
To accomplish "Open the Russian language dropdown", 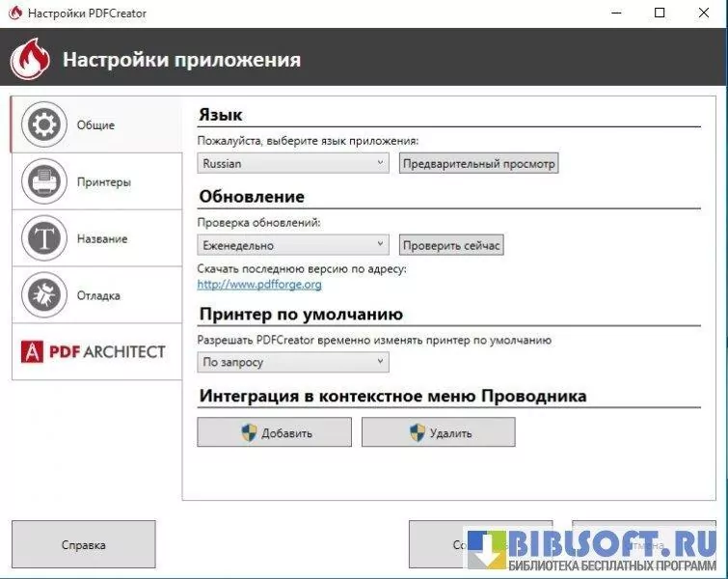I will 293,164.
